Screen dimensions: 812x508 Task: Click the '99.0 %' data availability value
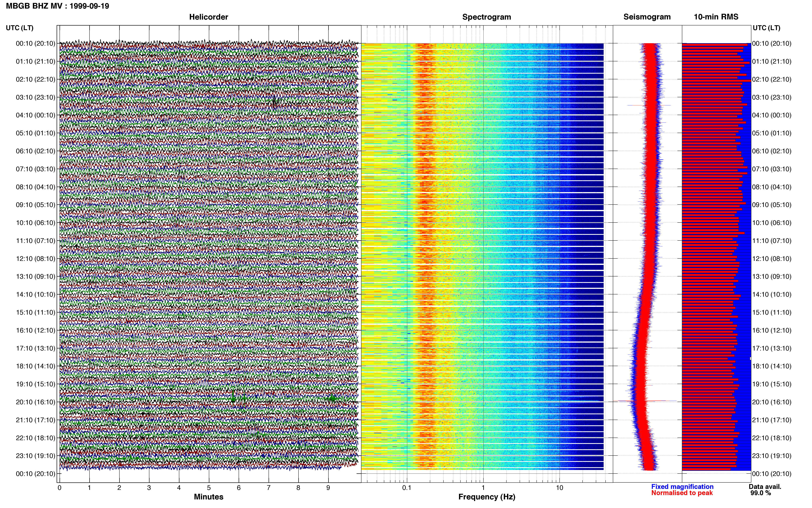click(761, 493)
